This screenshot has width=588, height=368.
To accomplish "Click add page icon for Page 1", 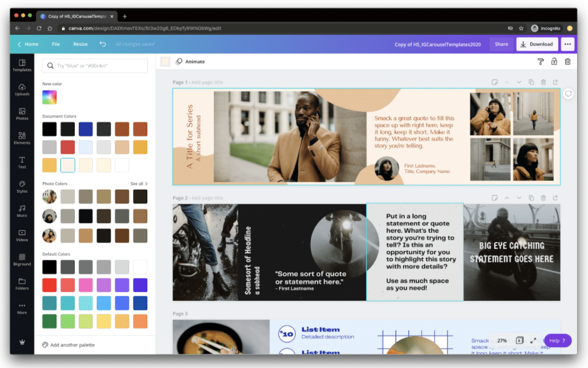I will click(556, 82).
